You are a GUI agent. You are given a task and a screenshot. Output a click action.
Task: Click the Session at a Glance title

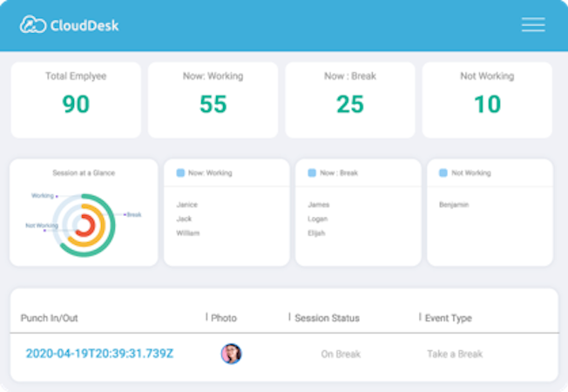click(84, 172)
